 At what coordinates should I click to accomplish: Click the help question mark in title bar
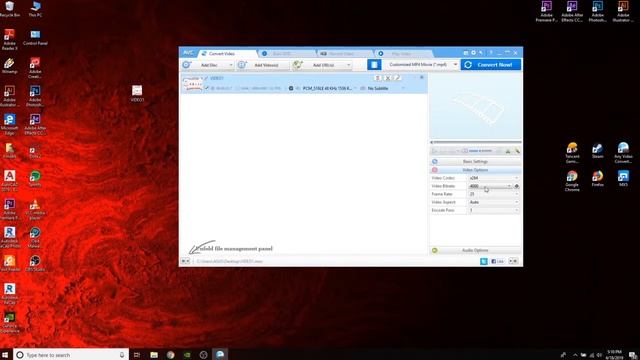click(x=491, y=53)
